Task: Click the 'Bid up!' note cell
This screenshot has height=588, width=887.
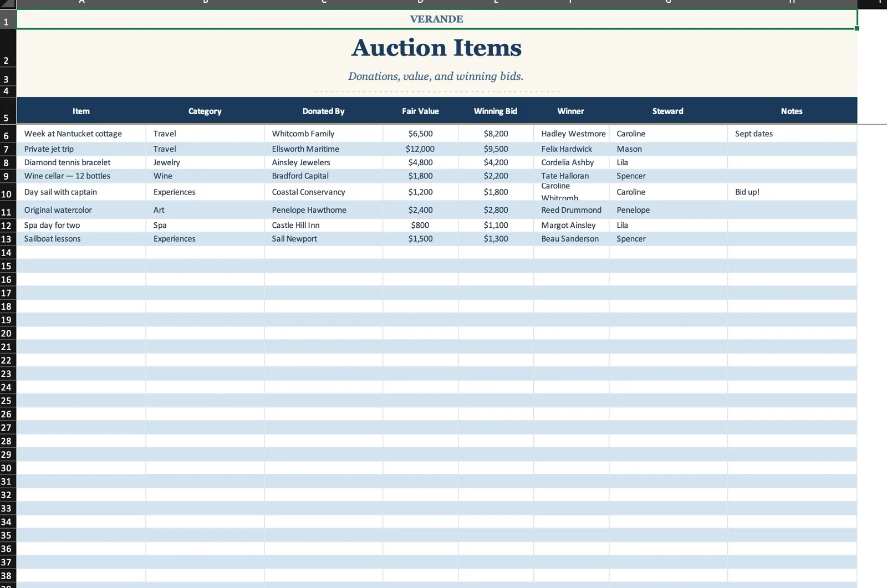Action: tap(792, 192)
